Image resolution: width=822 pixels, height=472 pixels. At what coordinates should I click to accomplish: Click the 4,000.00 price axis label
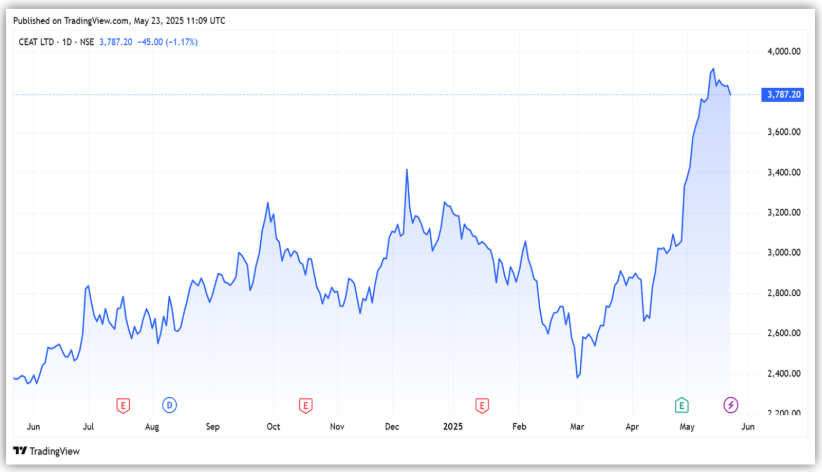tap(783, 51)
